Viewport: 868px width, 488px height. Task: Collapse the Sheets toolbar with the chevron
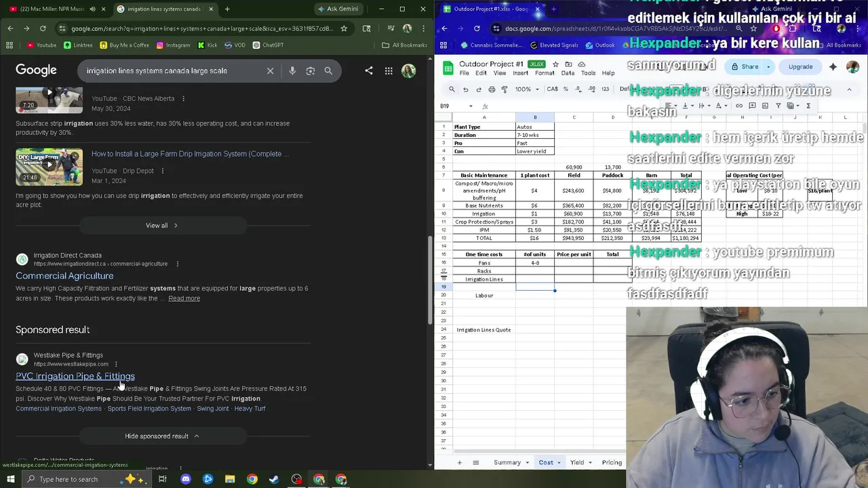[x=849, y=89]
